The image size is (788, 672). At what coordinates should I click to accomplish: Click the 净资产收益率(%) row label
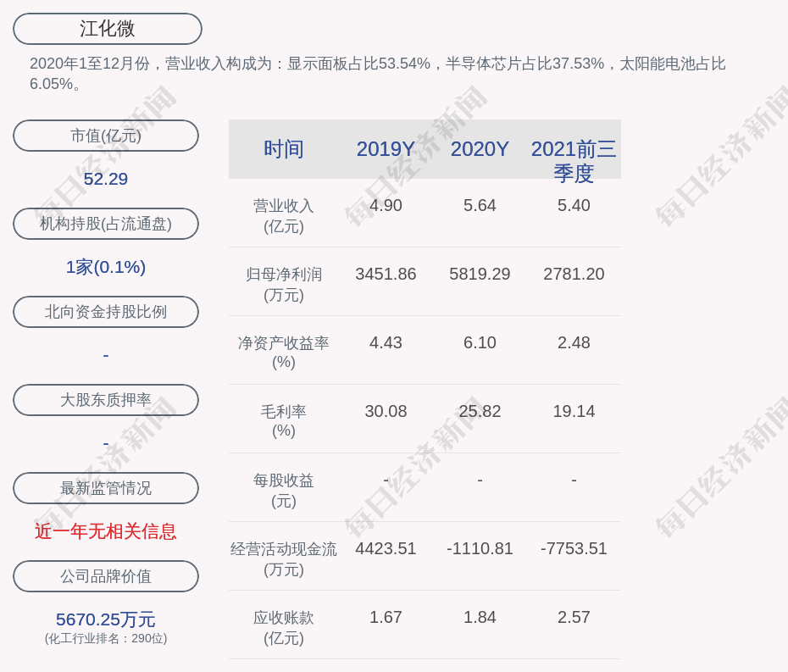click(x=284, y=353)
